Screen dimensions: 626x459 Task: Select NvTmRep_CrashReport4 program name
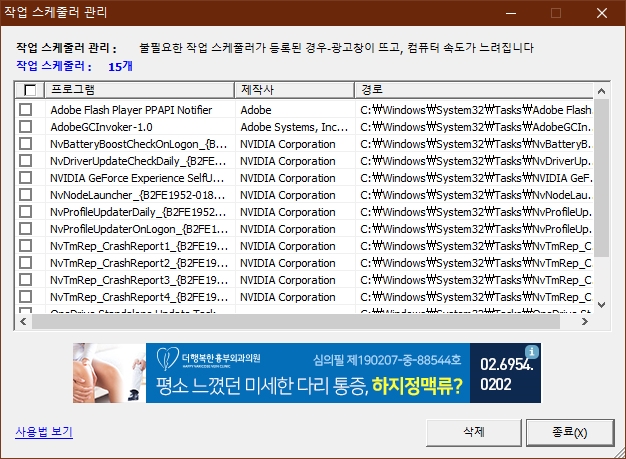(x=139, y=297)
